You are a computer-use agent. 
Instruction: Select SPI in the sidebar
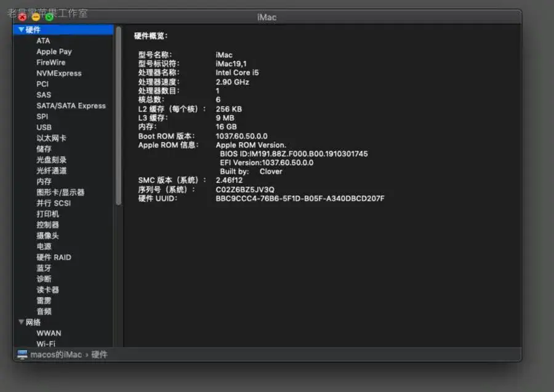[42, 116]
